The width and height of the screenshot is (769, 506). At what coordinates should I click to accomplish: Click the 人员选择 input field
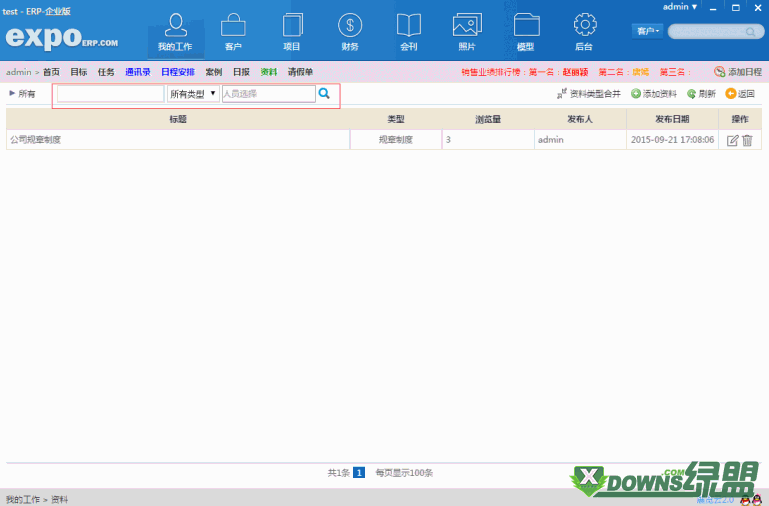pos(269,94)
